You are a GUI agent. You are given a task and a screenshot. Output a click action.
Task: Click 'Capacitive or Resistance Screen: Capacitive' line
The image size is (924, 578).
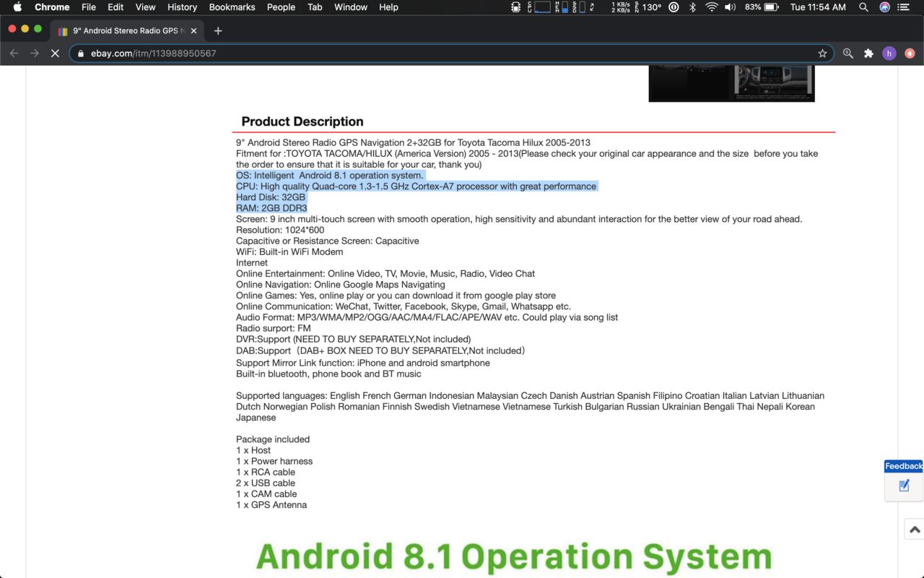(x=328, y=241)
